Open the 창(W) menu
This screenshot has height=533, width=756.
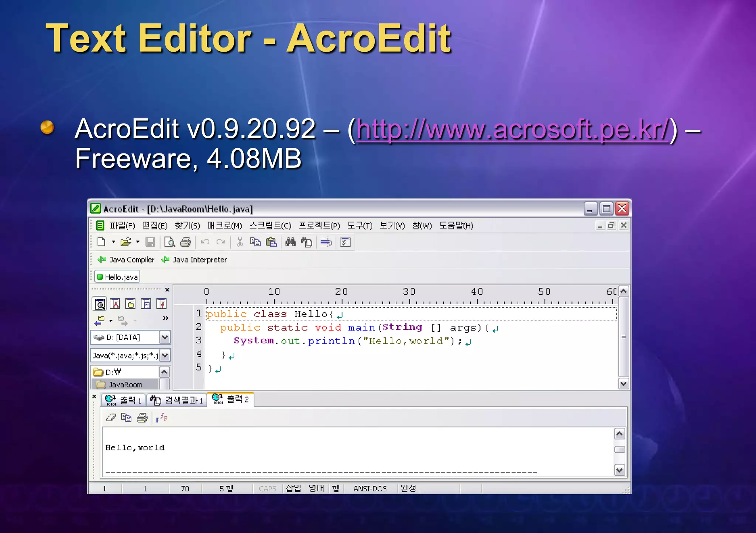422,225
